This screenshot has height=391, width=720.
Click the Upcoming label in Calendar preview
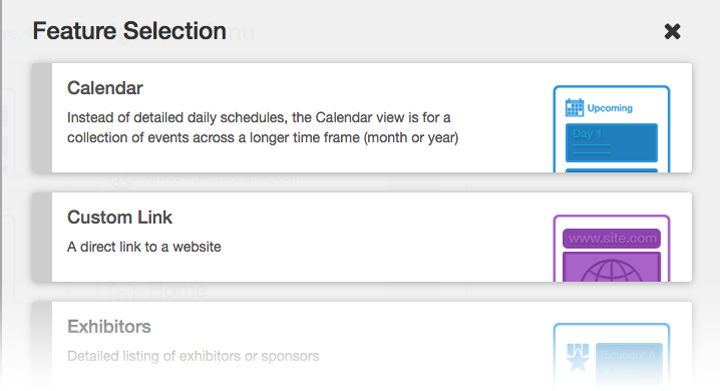[610, 108]
